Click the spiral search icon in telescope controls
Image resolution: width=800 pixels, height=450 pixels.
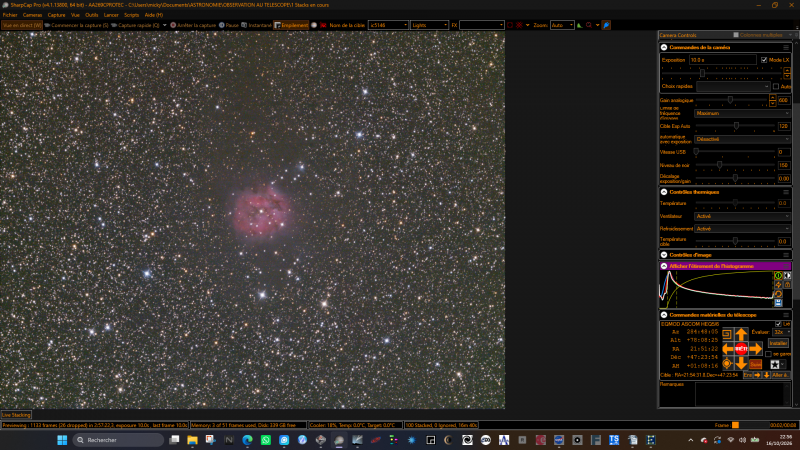[727, 335]
